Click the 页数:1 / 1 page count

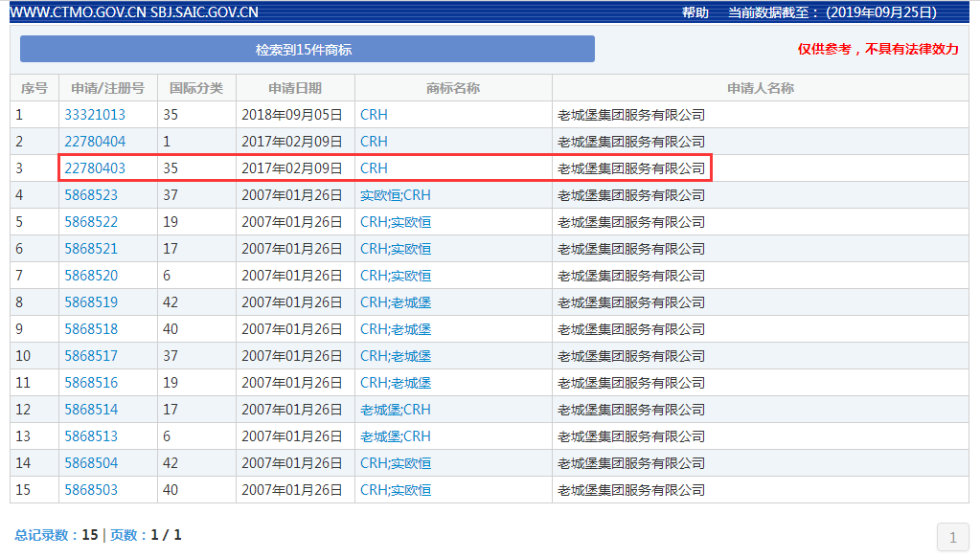click(x=146, y=535)
